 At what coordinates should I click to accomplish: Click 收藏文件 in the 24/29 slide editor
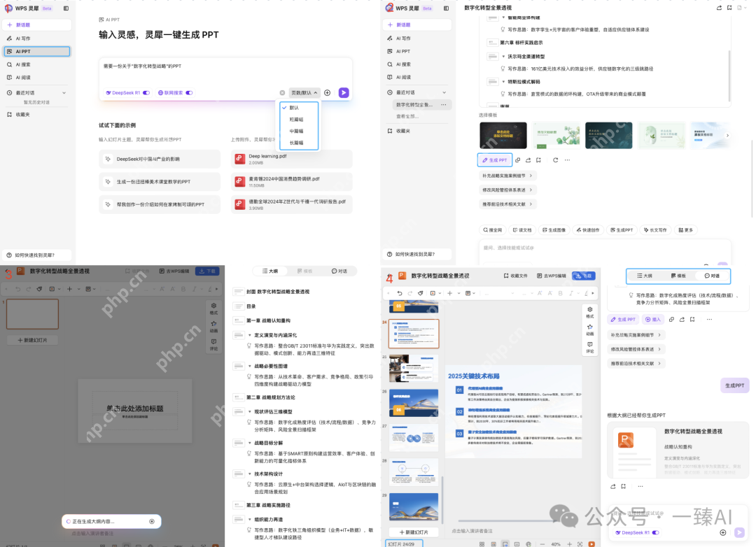pos(515,276)
